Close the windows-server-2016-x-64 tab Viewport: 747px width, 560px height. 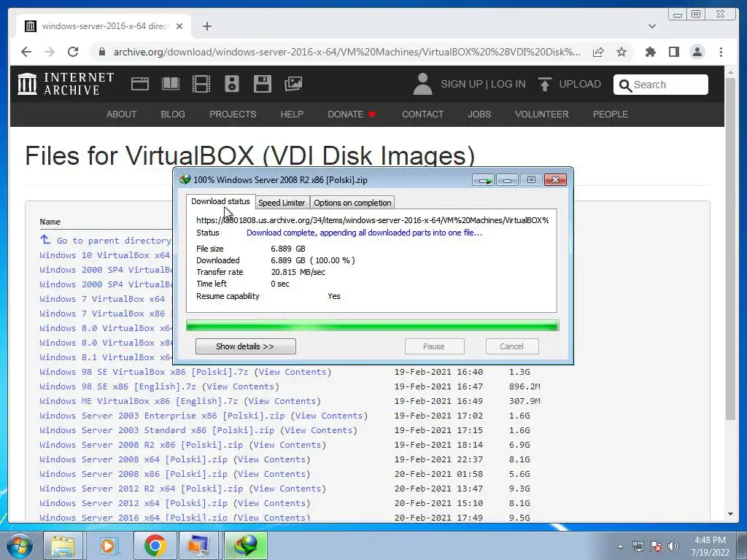(179, 26)
